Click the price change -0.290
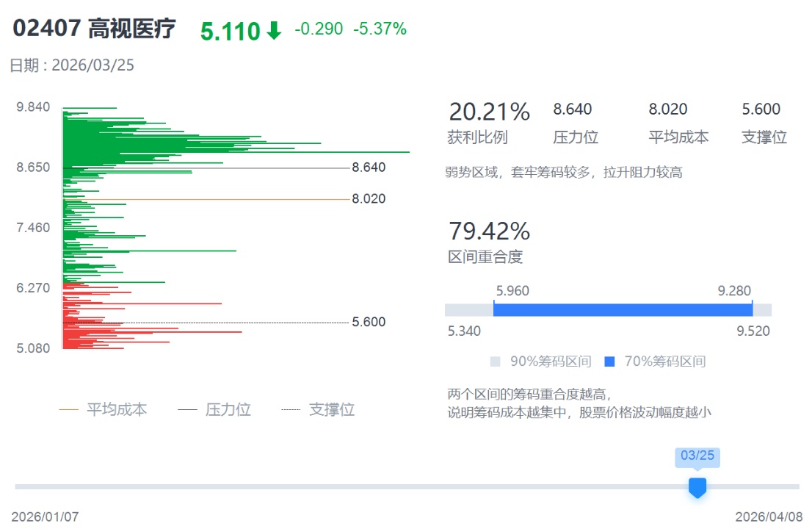 pyautogui.click(x=319, y=29)
